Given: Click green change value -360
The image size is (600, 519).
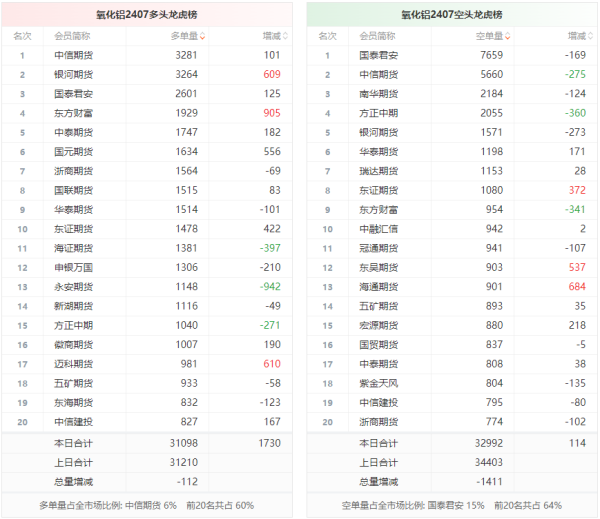Looking at the screenshot, I should (575, 113).
